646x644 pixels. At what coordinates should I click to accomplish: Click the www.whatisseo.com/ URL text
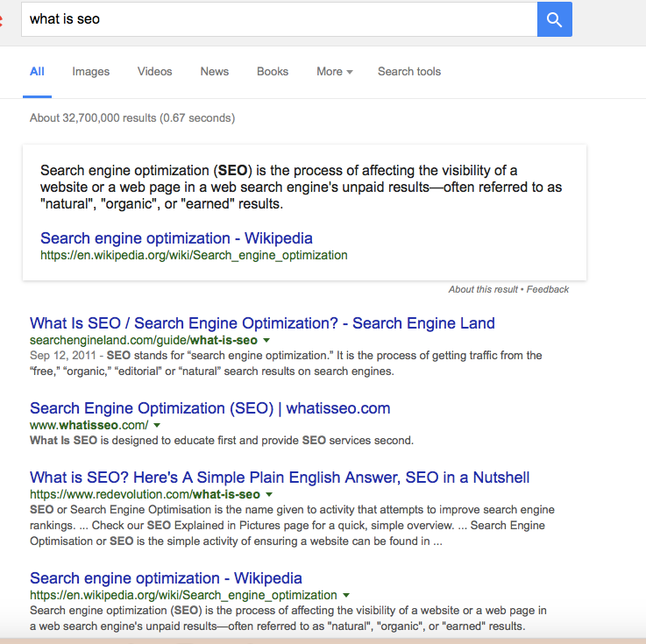click(x=89, y=425)
